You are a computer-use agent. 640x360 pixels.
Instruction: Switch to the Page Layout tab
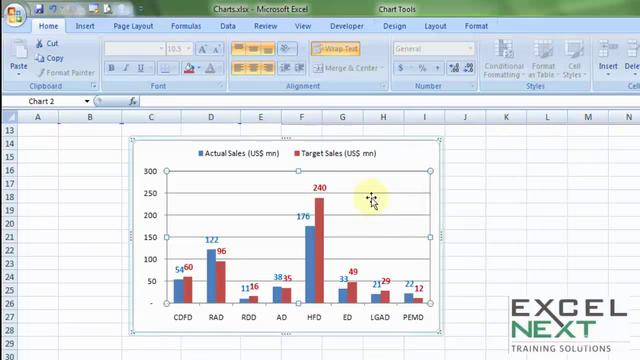pyautogui.click(x=133, y=26)
